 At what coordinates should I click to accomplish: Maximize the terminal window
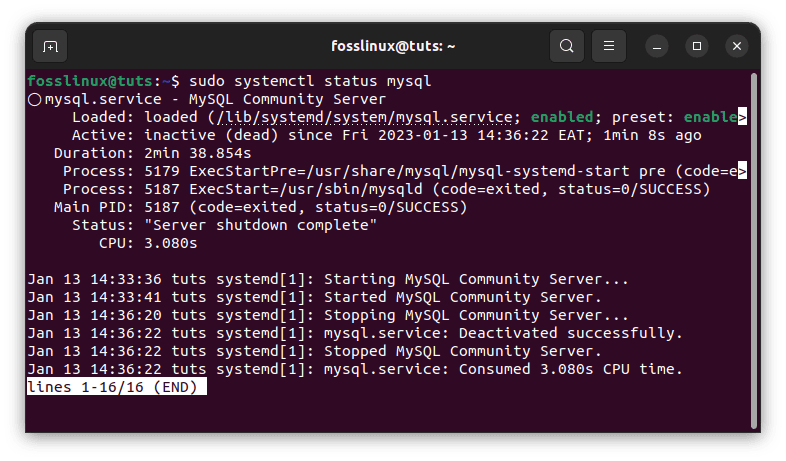pos(697,47)
